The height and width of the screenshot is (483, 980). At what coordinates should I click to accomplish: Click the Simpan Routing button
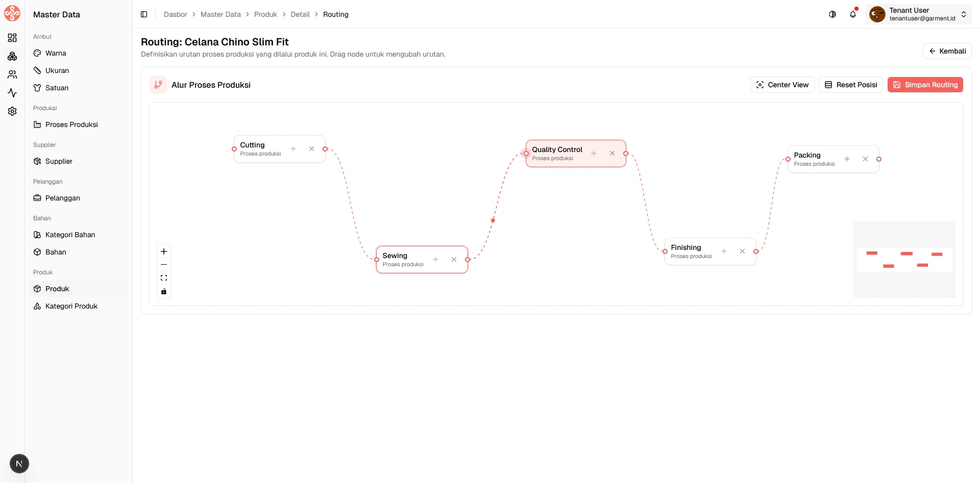click(925, 85)
